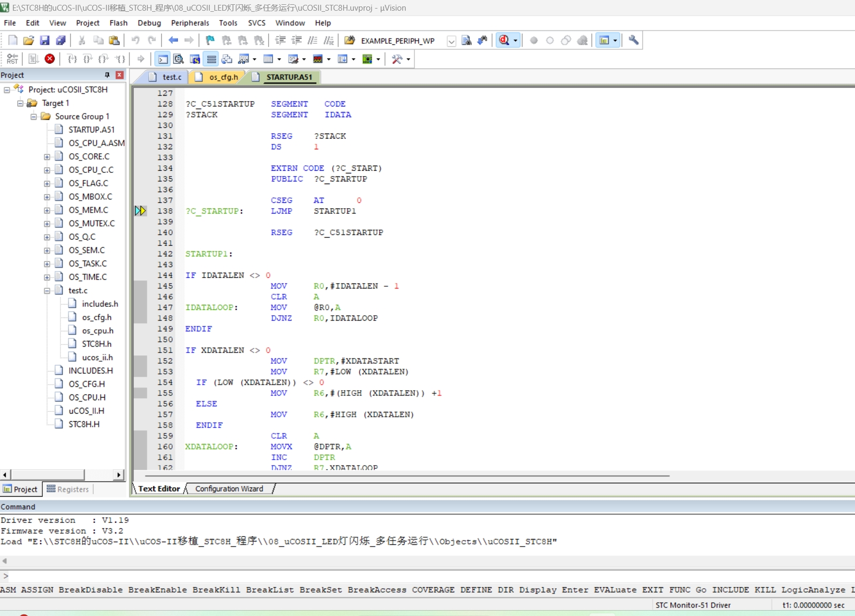This screenshot has height=616, width=855.
Task: Collapse the Target 1 tree node
Action: [x=20, y=103]
